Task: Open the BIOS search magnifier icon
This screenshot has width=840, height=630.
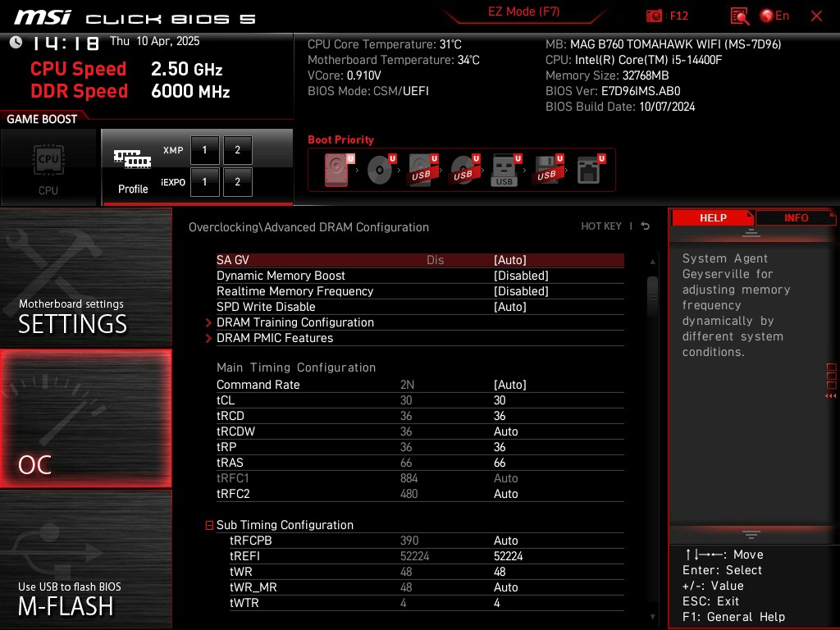Action: pyautogui.click(x=740, y=16)
